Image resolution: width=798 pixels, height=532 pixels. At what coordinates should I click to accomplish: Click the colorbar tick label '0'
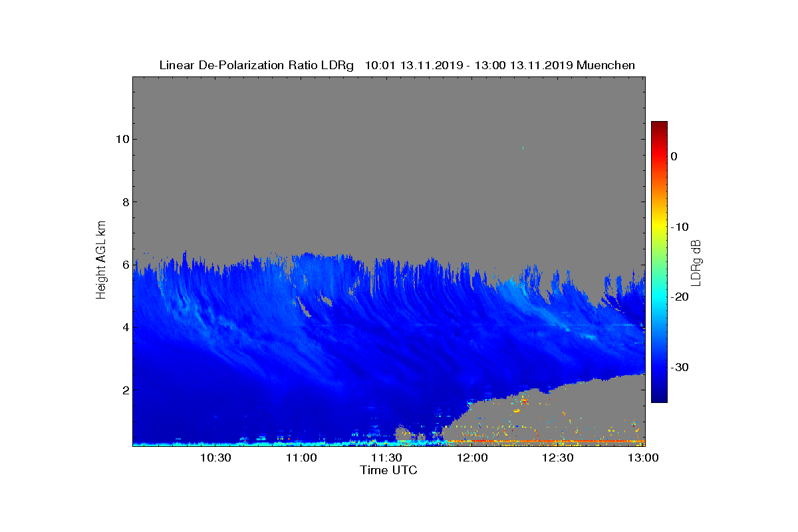[x=674, y=156]
